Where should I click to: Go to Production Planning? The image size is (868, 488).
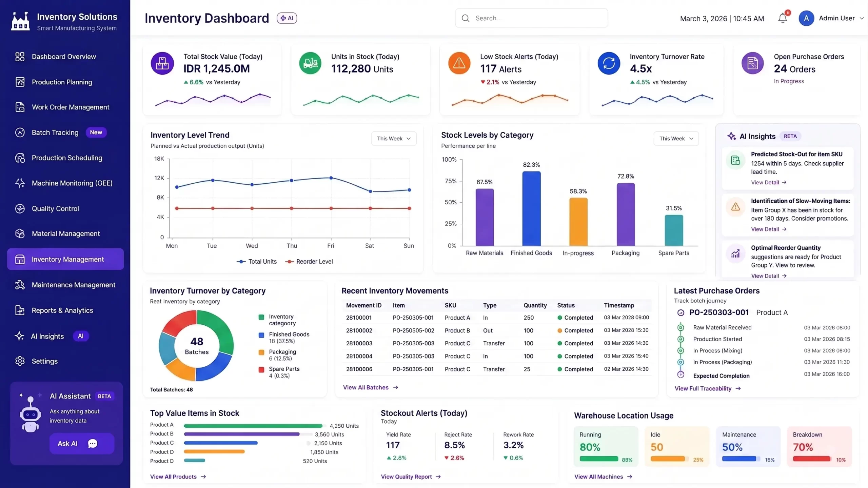65,82
